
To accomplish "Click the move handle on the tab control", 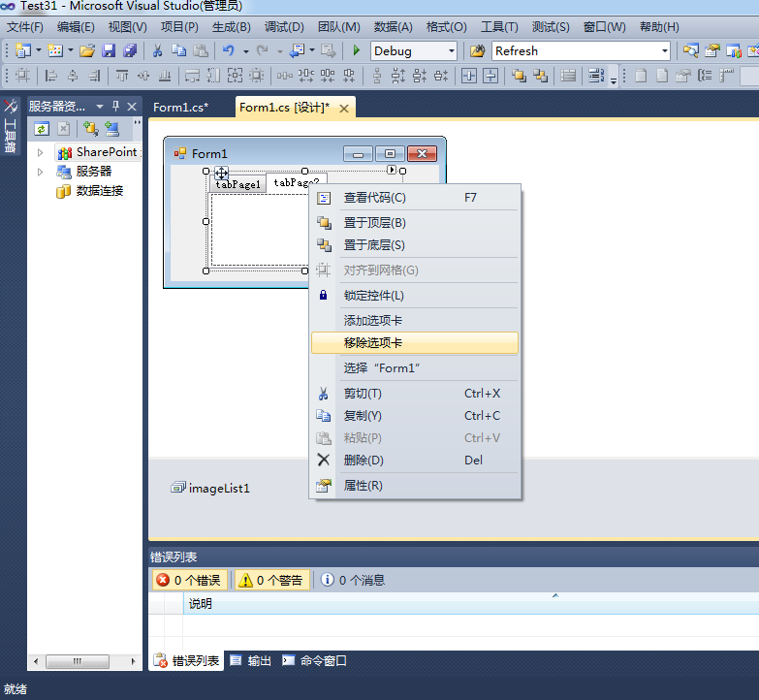I will click(221, 173).
